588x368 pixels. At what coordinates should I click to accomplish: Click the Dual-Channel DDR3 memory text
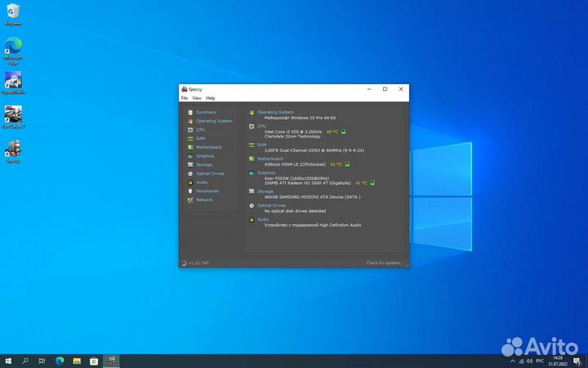(x=314, y=150)
